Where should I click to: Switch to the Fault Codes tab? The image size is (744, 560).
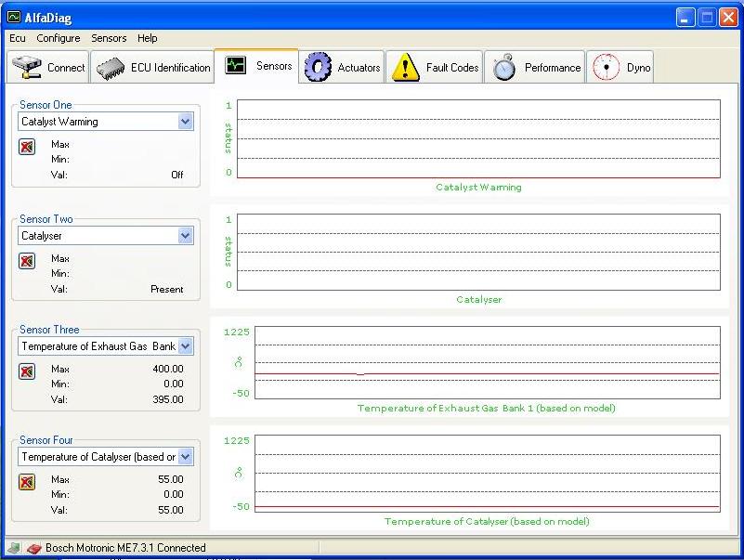(436, 67)
